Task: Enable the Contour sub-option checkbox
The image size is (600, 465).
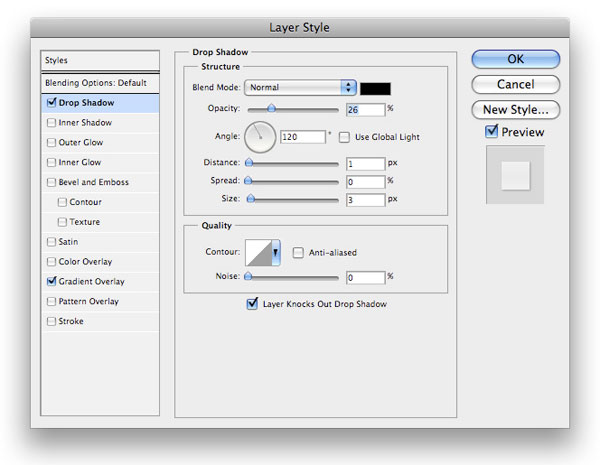Action: 62,202
